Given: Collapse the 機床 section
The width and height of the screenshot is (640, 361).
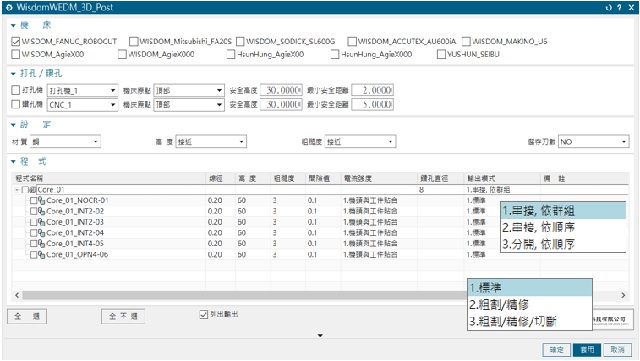Looking at the screenshot, I should 13,26.
